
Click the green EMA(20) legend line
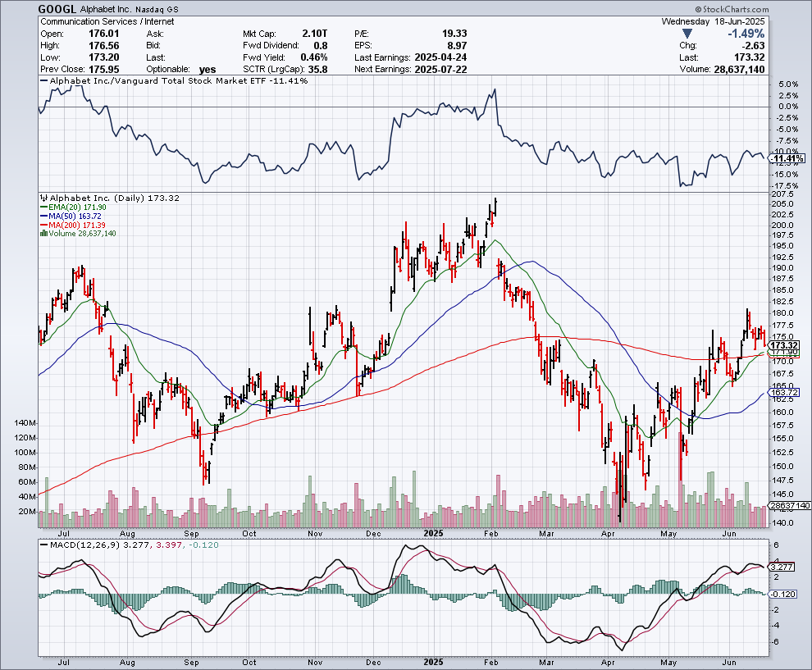(x=44, y=207)
